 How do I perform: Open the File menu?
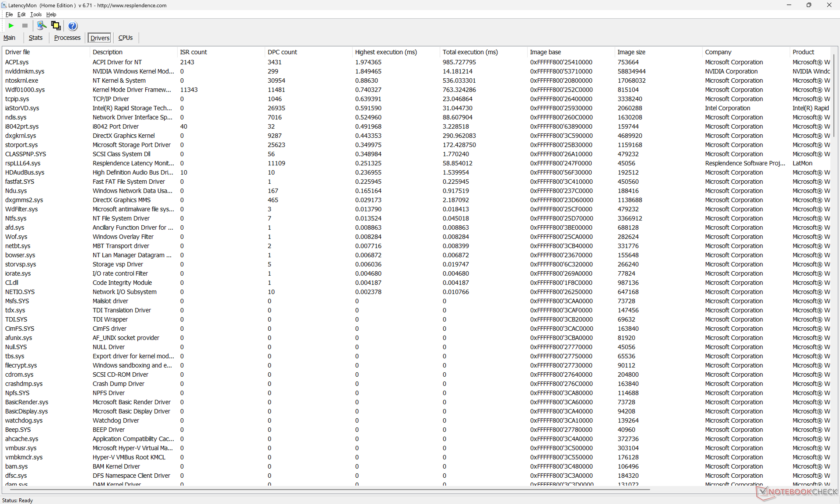(x=9, y=14)
